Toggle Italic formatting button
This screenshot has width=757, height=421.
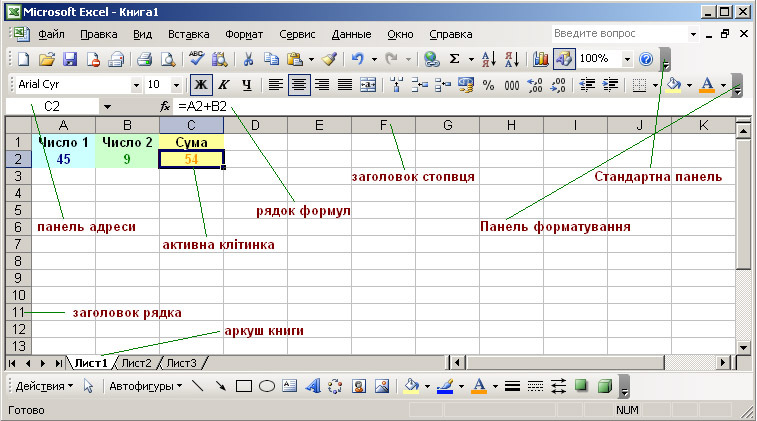coord(224,85)
